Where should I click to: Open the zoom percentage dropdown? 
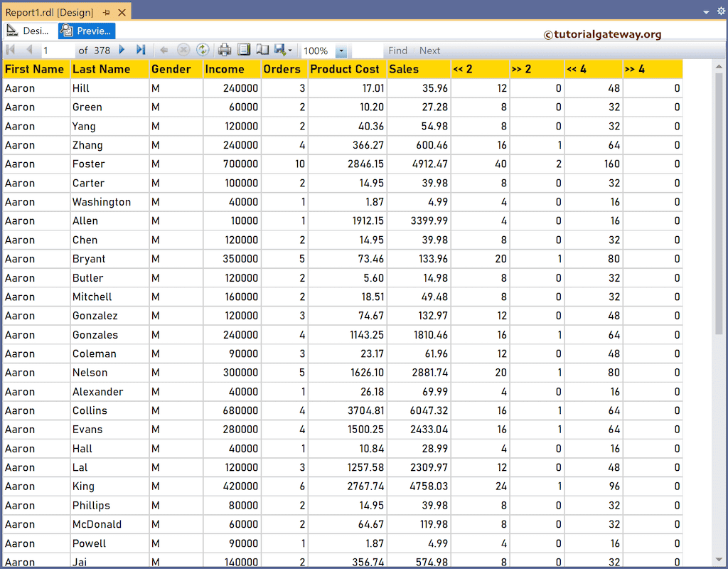coord(341,50)
